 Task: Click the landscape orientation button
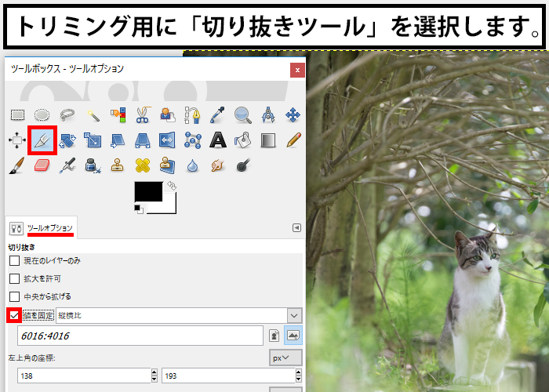point(293,336)
